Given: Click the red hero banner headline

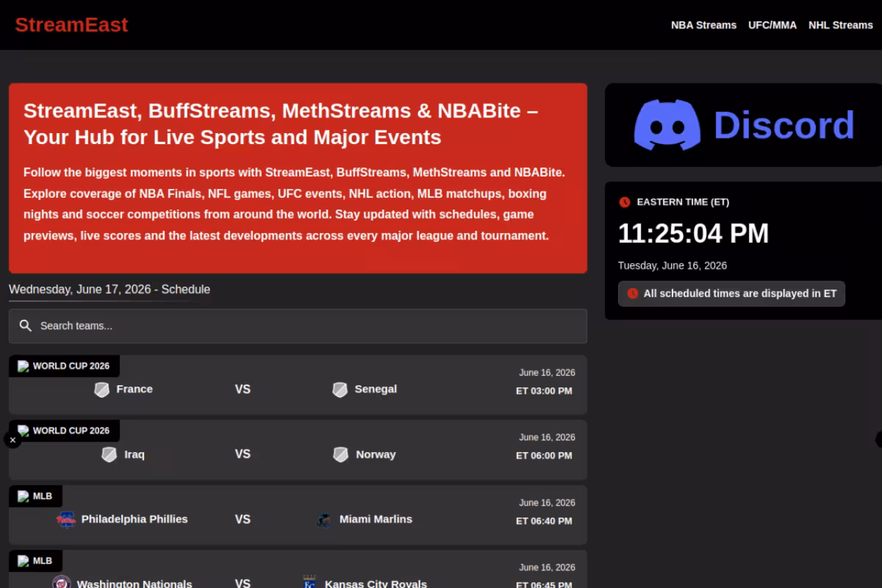Looking at the screenshot, I should tap(281, 124).
